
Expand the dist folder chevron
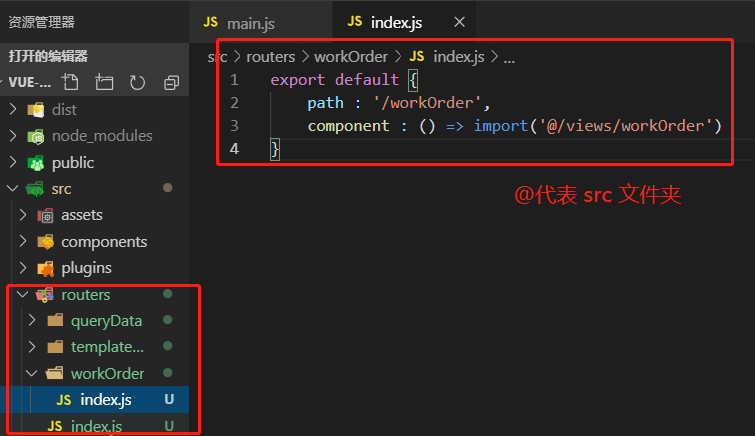coord(13,110)
